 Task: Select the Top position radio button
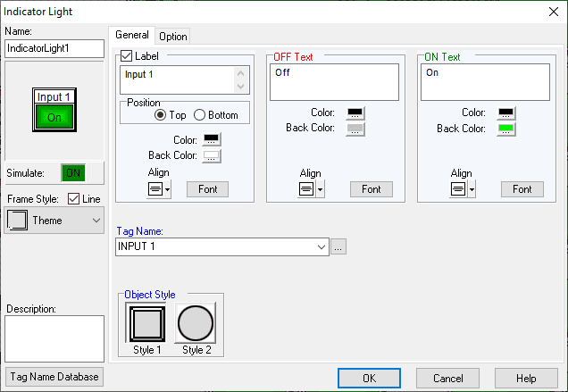pyautogui.click(x=160, y=115)
